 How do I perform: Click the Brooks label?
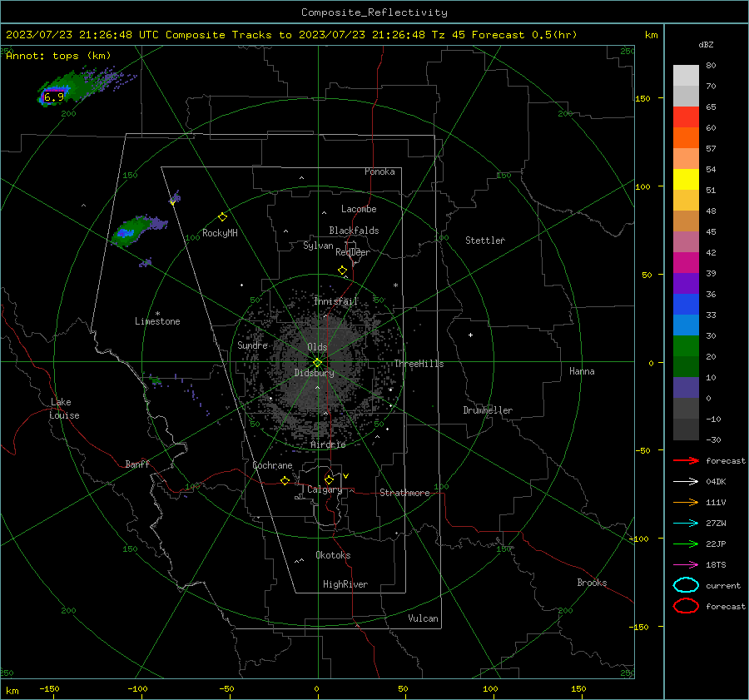coord(592,583)
